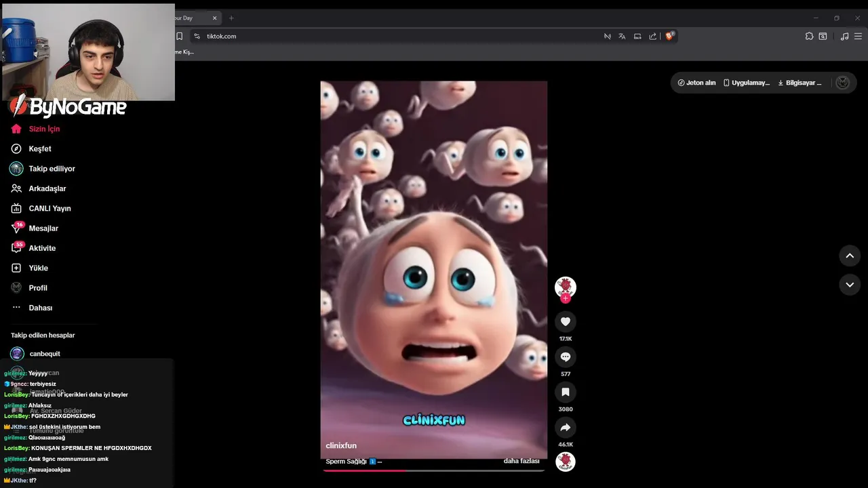Open clinixfun creator avatar
The width and height of the screenshot is (868, 488).
click(566, 287)
